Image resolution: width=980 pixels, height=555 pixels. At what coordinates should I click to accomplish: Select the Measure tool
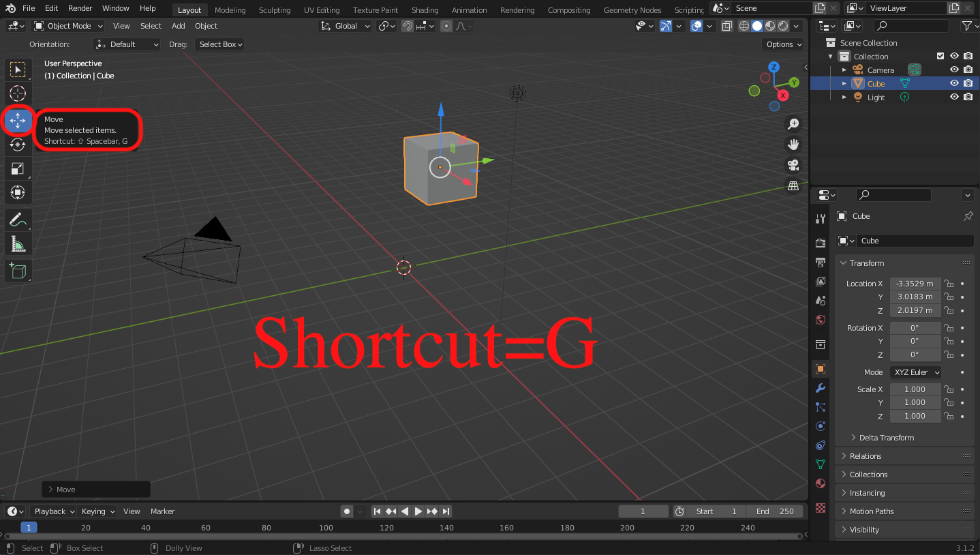(18, 243)
